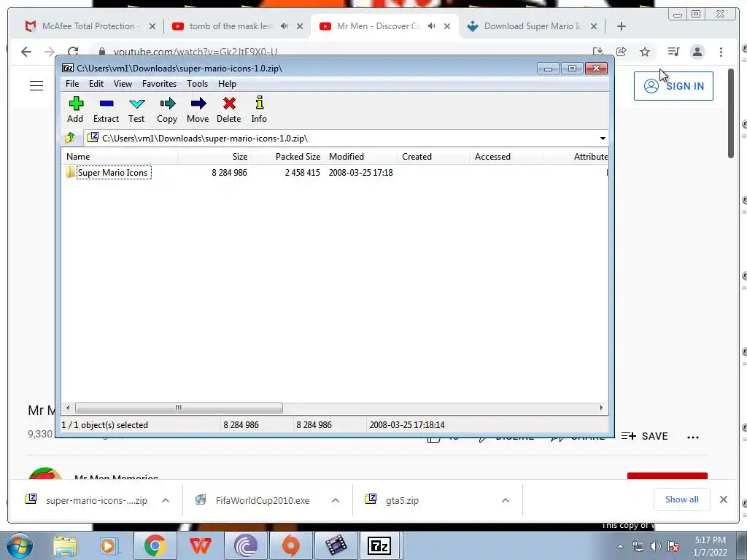
Task: Open 7-Zip taskbar button
Action: click(379, 545)
